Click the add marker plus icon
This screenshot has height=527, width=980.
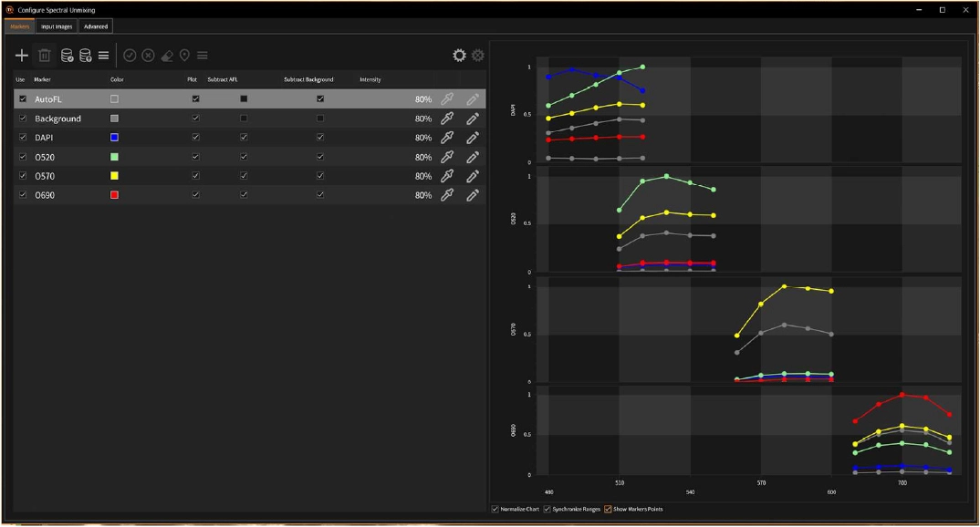[22, 56]
